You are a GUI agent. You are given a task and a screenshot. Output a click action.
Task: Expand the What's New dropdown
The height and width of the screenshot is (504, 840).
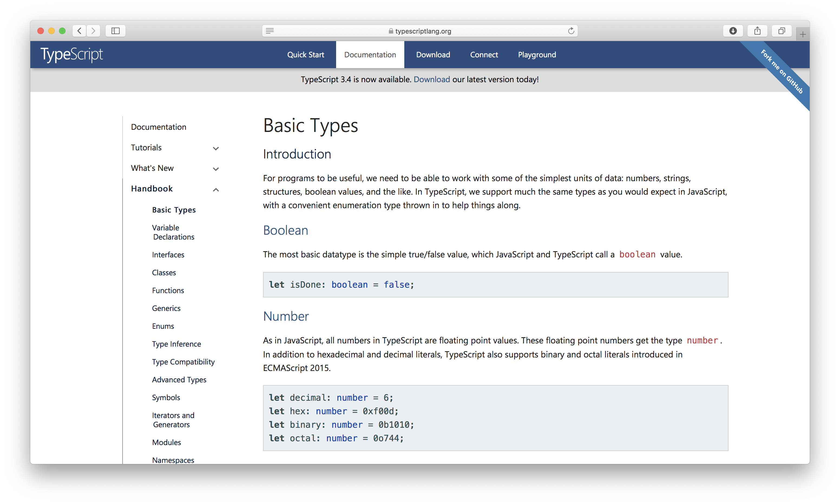click(216, 169)
